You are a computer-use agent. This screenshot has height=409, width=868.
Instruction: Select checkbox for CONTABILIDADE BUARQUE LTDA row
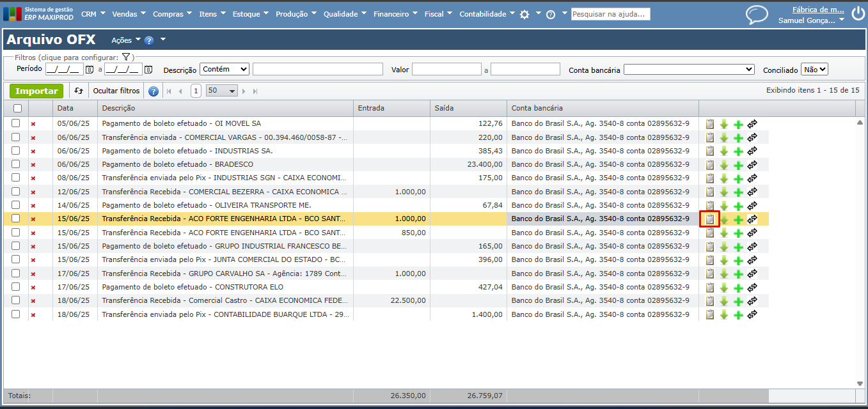point(16,314)
